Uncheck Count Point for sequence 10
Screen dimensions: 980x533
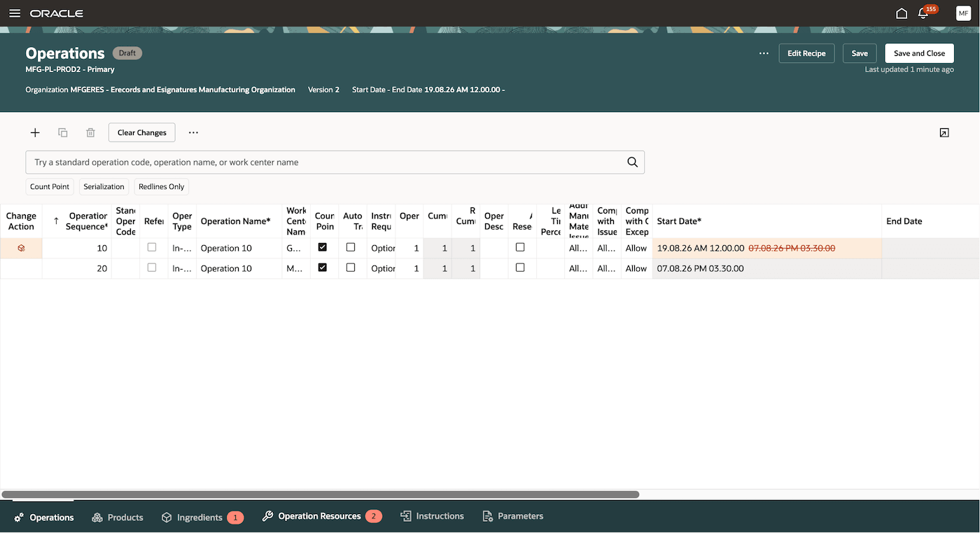click(x=323, y=247)
